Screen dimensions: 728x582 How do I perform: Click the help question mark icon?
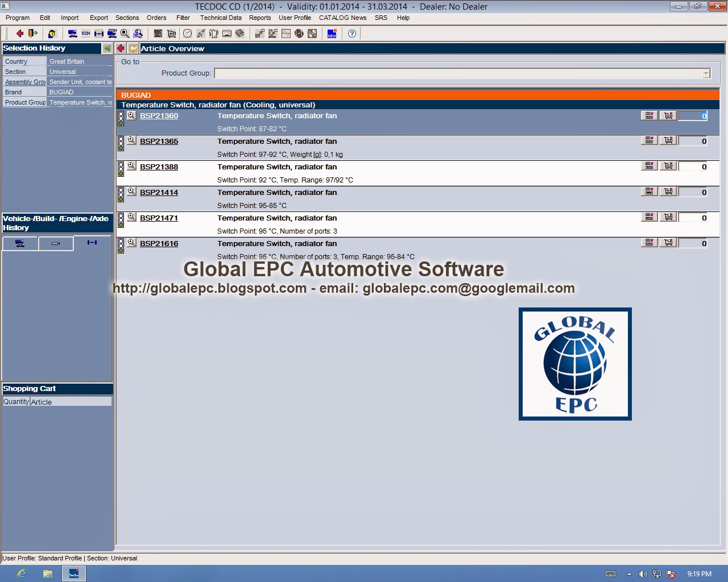[x=352, y=34]
